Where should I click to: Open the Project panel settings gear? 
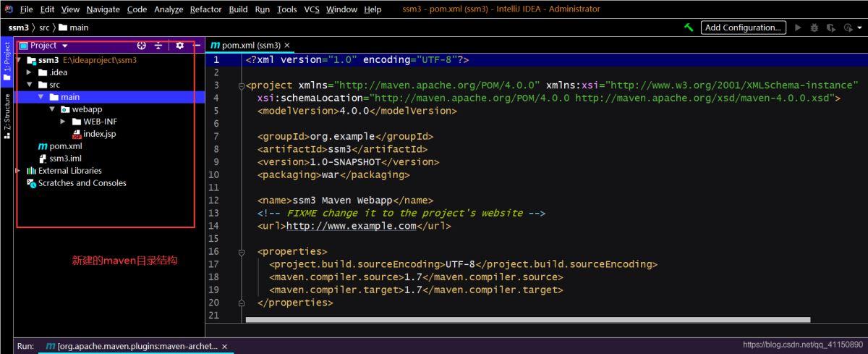point(179,46)
